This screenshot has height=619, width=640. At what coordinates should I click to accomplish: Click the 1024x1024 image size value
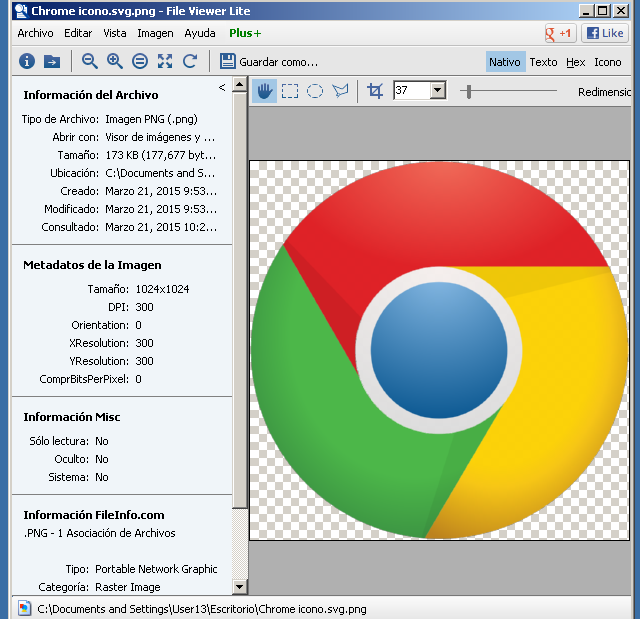pyautogui.click(x=162, y=289)
